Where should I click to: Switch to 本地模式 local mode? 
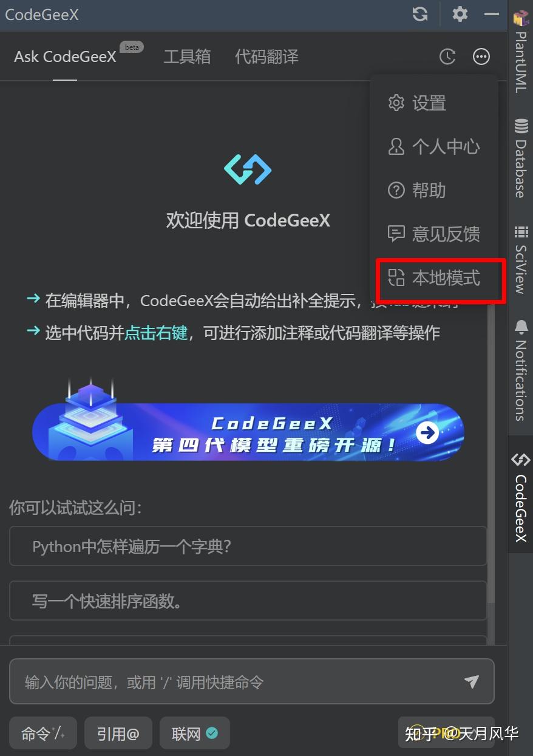tap(434, 278)
